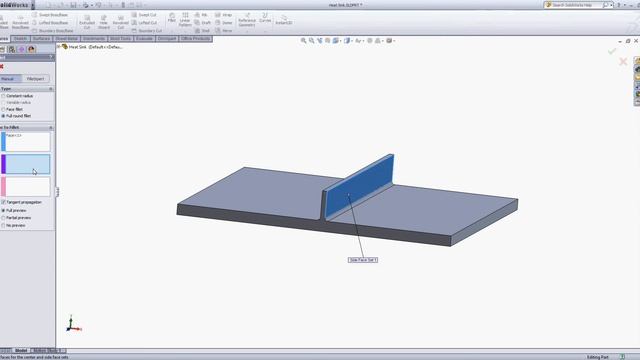
Task: Switch to the FilletXpert button
Action: pos(36,79)
